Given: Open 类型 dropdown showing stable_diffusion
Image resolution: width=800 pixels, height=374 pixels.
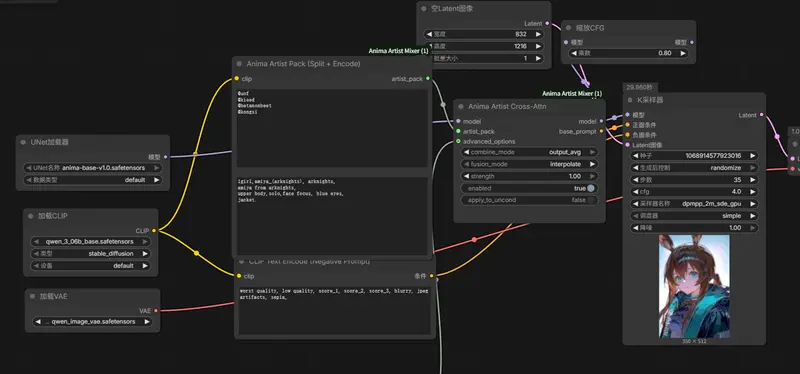Looking at the screenshot, I should (91, 254).
